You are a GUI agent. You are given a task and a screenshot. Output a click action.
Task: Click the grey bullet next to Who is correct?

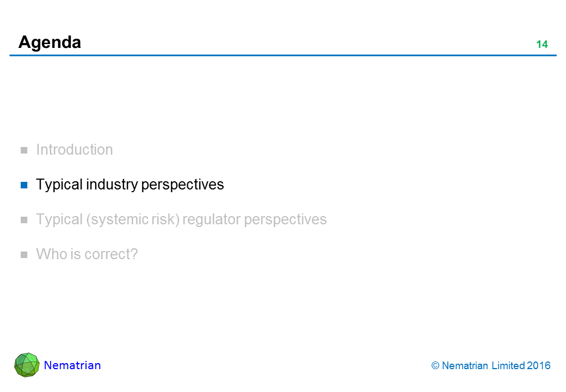point(24,255)
